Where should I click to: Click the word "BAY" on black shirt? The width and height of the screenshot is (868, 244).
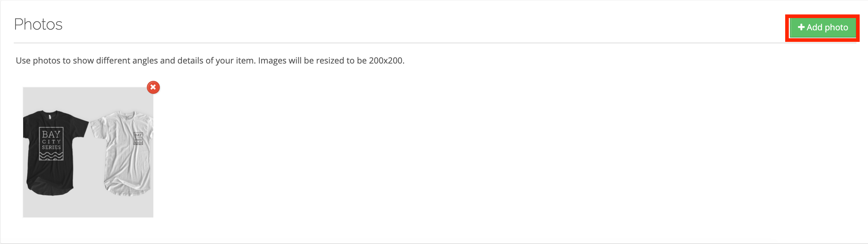coord(51,134)
